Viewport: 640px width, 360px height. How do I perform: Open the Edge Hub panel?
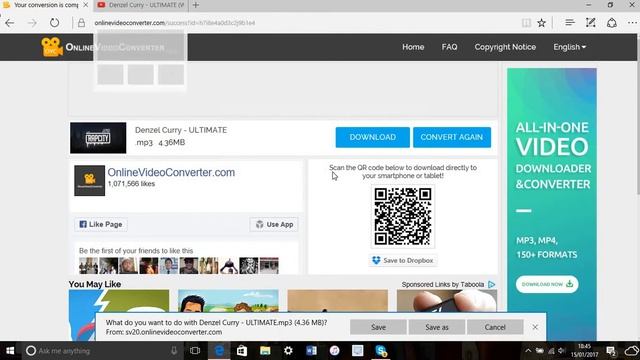pos(570,23)
